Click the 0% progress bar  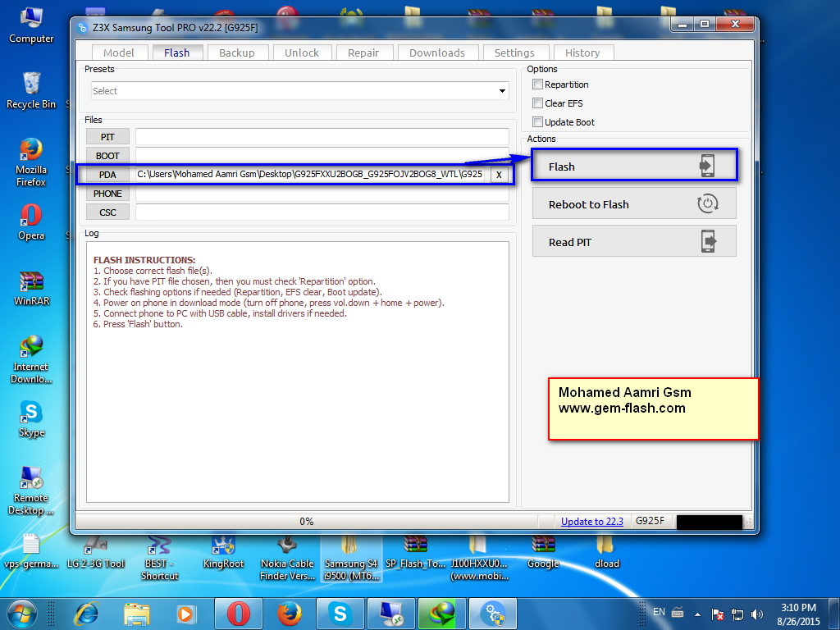(x=307, y=521)
